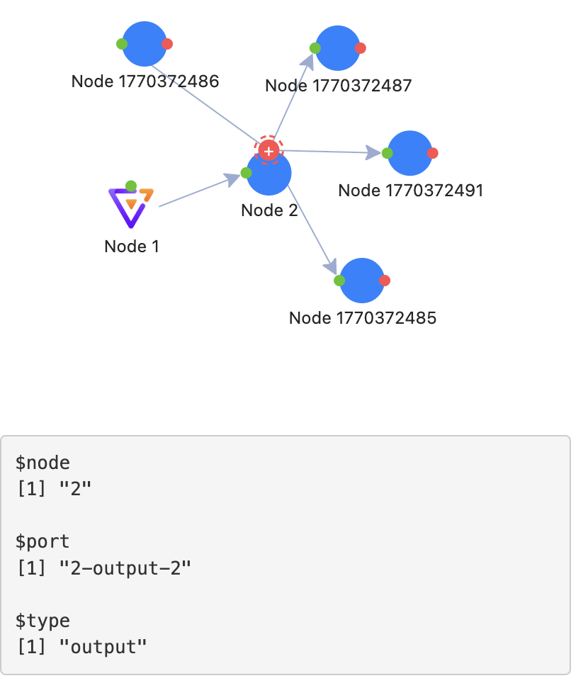Select the Node 2 label text
This screenshot has height=700, width=588.
[268, 210]
